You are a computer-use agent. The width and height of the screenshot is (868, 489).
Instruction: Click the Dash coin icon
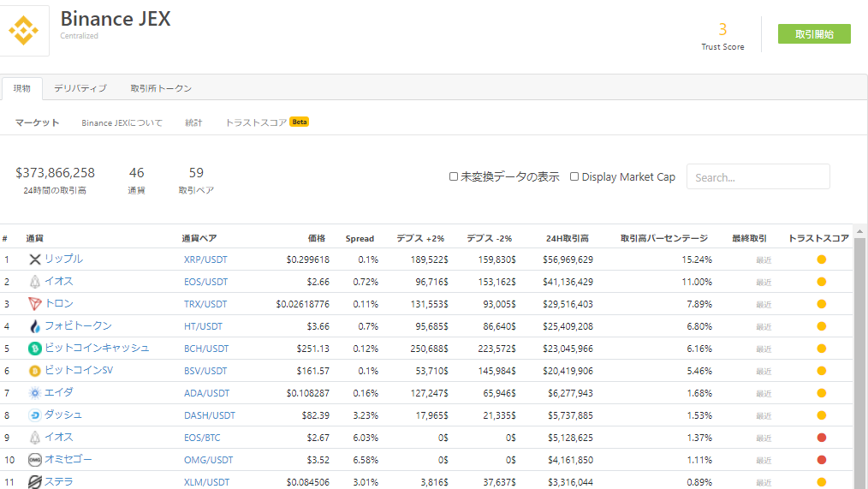(35, 415)
